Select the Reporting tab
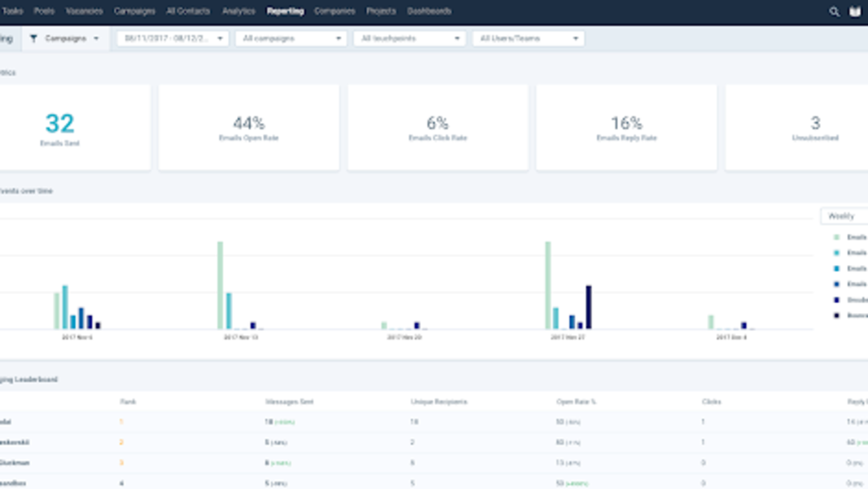The height and width of the screenshot is (489, 868). pyautogui.click(x=286, y=11)
